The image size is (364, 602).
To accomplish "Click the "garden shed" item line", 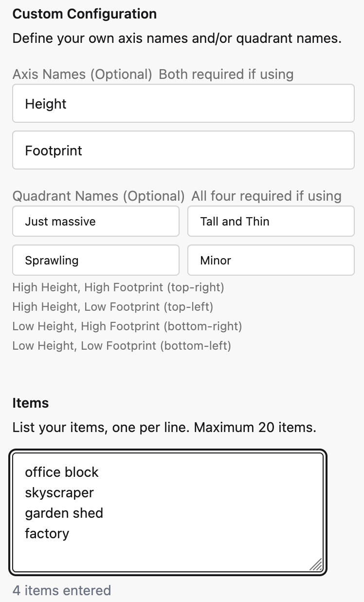I will coord(64,513).
